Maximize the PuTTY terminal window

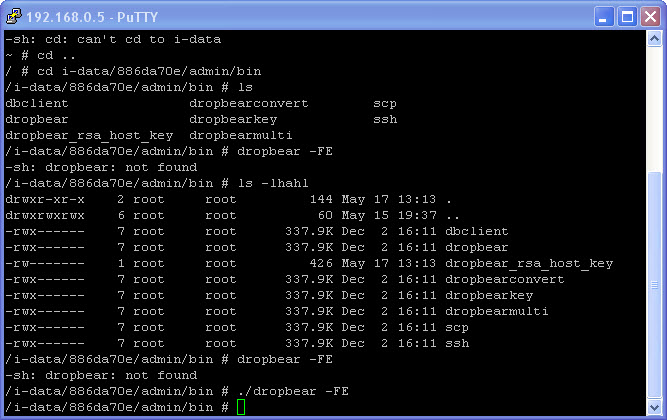(x=627, y=17)
